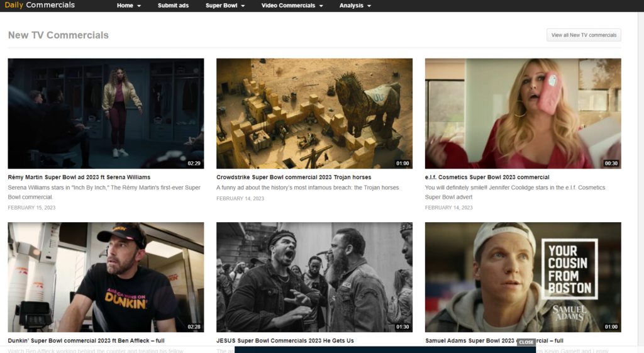Screen dimensions: 644x353
Task: Open the Daily Commercials site logo
Action: [40, 5]
